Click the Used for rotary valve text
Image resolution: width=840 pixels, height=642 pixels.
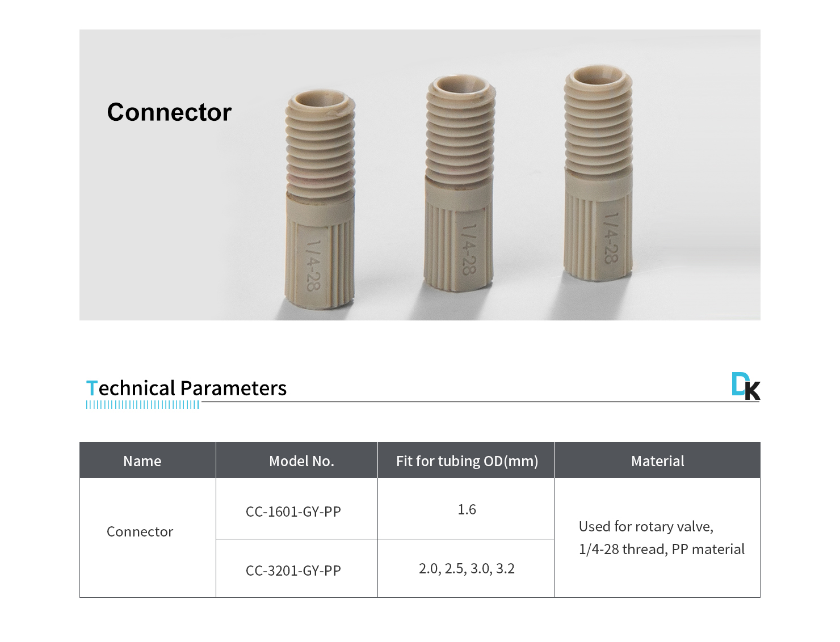[x=646, y=526]
